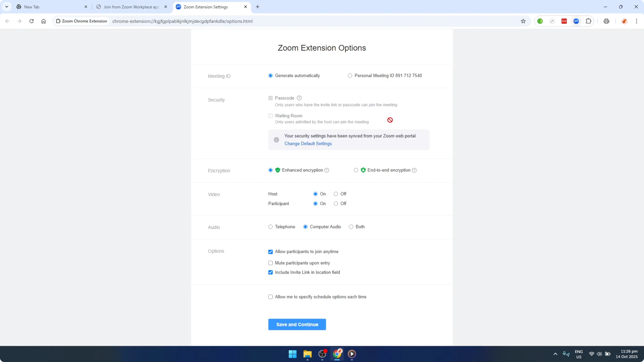Enable Mute participants upon entry
The width and height of the screenshot is (644, 362).
point(271,263)
